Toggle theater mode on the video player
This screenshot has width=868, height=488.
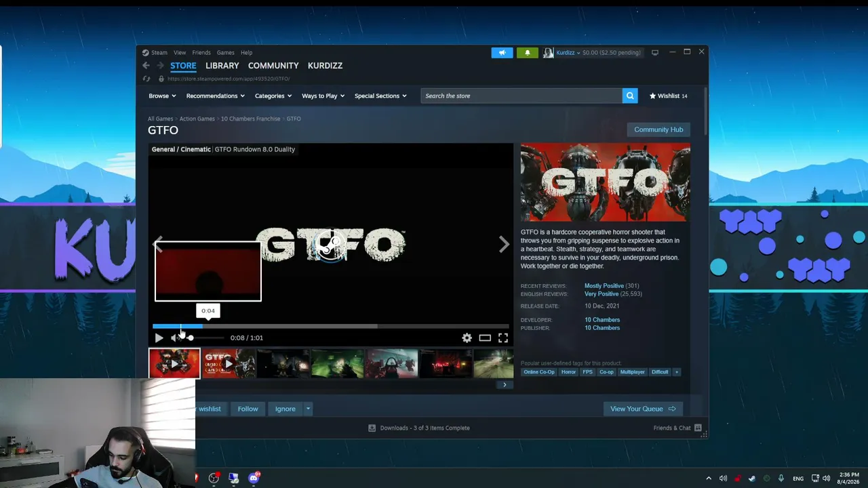point(485,338)
